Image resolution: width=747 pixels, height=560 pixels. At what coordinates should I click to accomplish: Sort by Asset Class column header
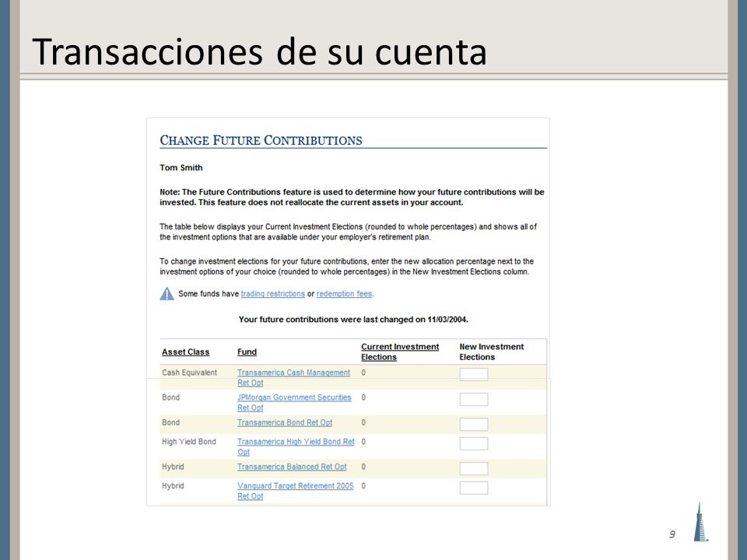coord(185,352)
